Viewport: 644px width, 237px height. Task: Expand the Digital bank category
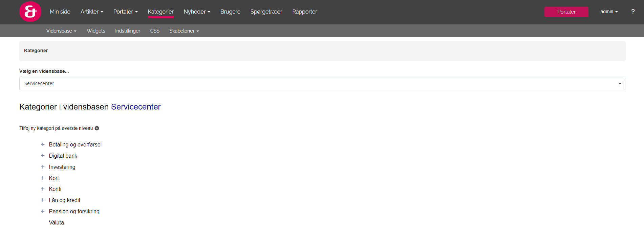tap(43, 156)
